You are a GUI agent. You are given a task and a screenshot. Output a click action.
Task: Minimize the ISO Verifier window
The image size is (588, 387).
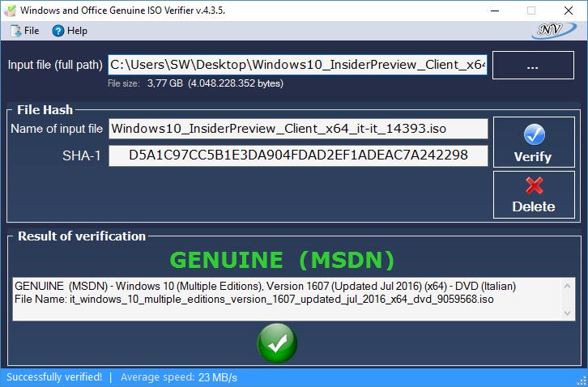pos(494,11)
